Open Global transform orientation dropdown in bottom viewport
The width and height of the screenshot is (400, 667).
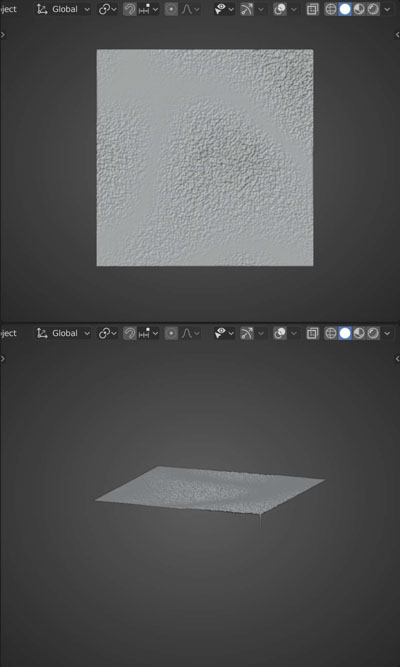click(x=63, y=333)
